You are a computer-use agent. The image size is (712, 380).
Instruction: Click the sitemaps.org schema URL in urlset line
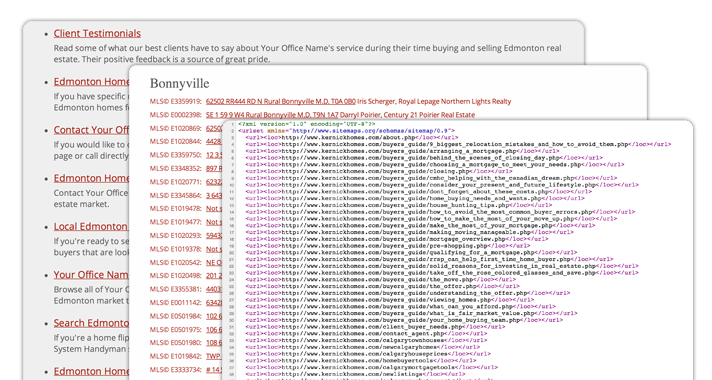pos(370,130)
